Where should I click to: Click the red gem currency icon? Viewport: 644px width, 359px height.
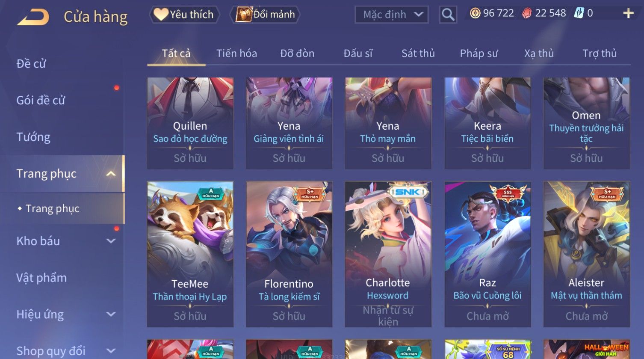tap(527, 14)
